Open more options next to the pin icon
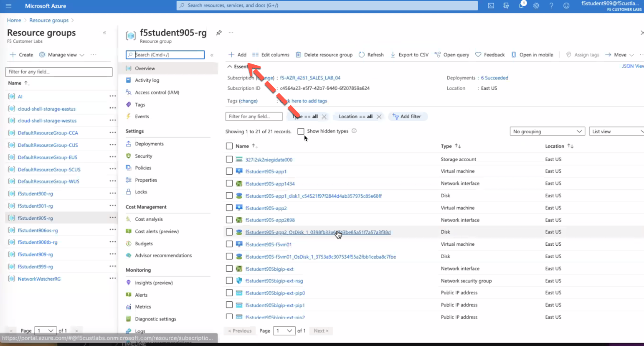 pos(231,33)
